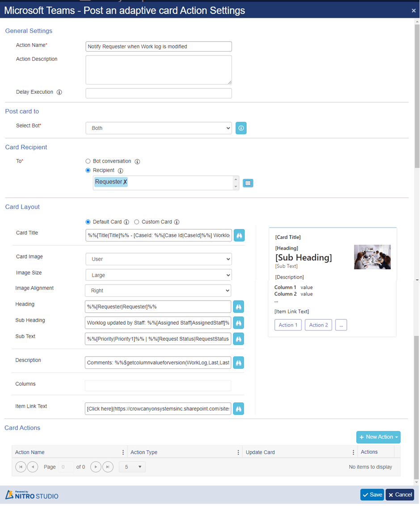The width and height of the screenshot is (420, 506).
Task: Open the New Action dropdown button
Action: click(378, 437)
